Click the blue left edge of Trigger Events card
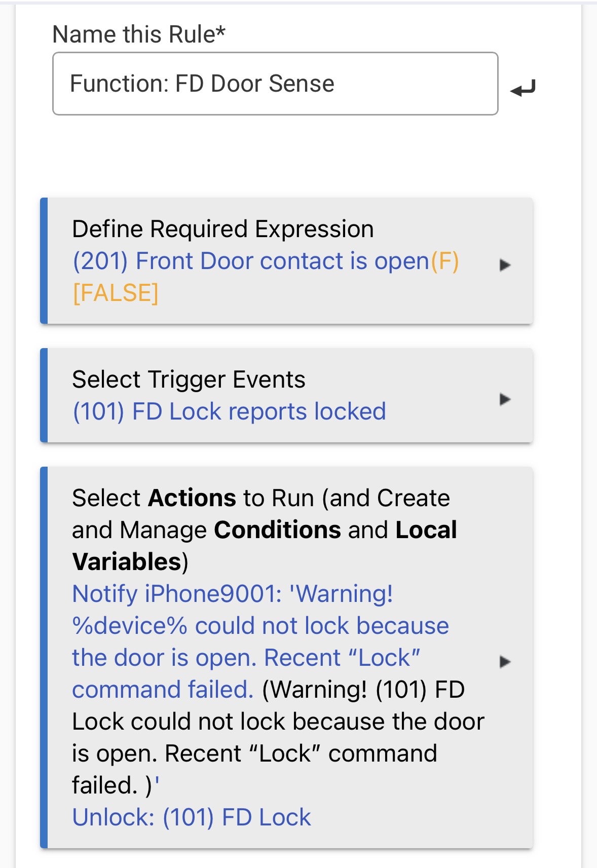Screen dimensions: 597x868 click(44, 395)
